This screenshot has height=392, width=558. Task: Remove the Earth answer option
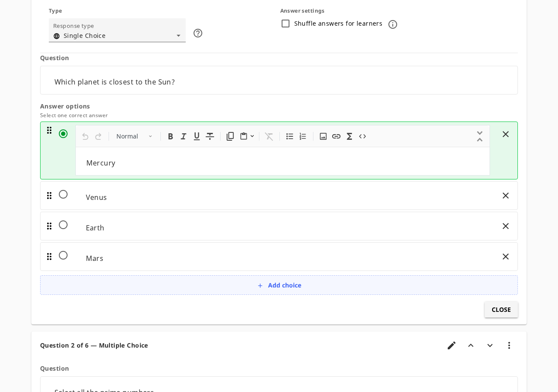click(x=506, y=226)
